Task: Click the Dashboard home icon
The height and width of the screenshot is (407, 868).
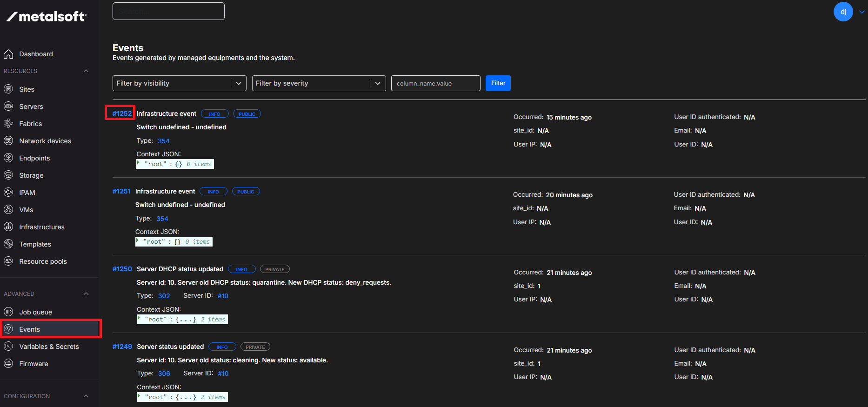Action: (8, 54)
